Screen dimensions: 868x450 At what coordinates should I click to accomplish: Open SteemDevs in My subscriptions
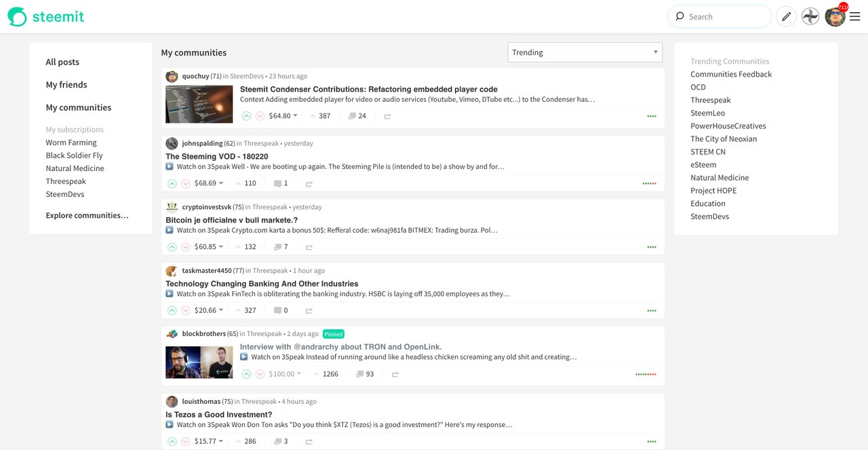[x=65, y=194]
